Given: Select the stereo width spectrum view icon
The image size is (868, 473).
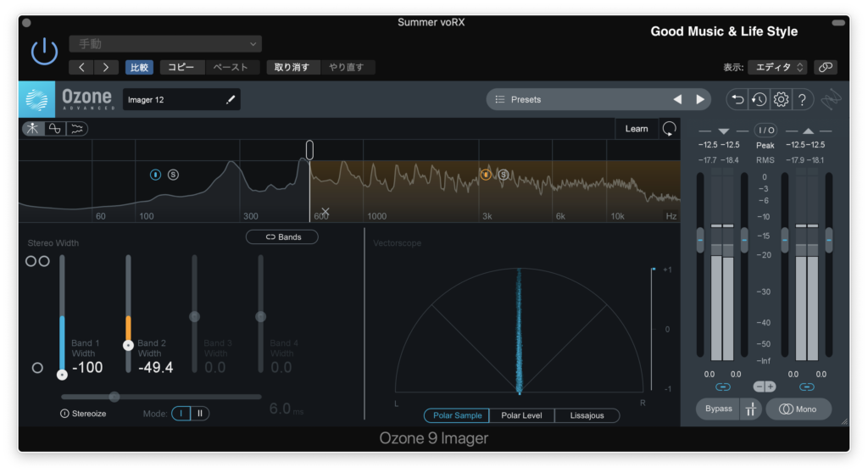Looking at the screenshot, I should click(77, 129).
